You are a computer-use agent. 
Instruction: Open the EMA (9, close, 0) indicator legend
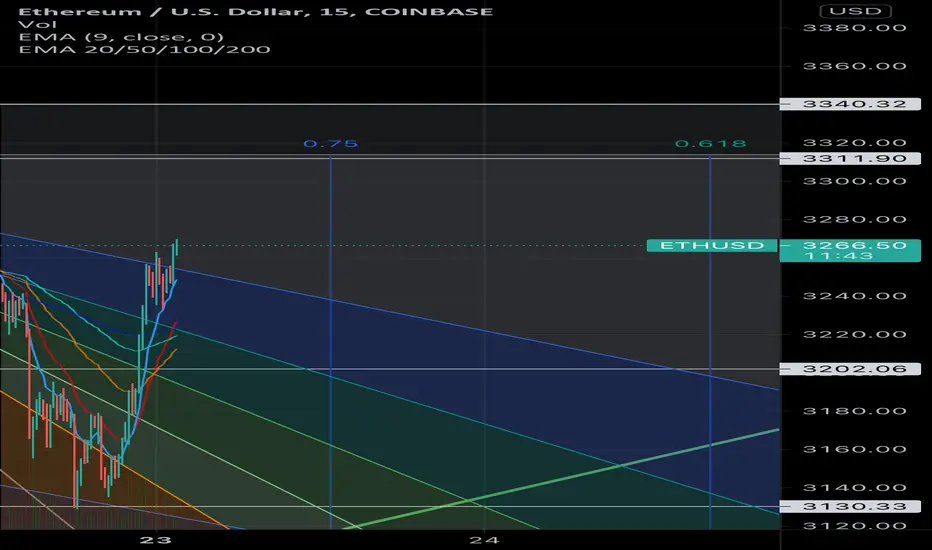tap(121, 37)
